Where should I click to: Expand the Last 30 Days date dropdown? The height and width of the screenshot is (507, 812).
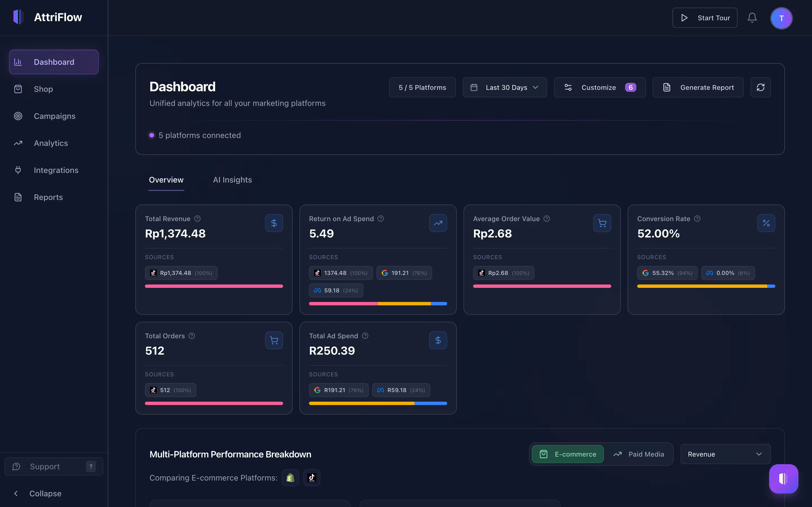(x=505, y=88)
